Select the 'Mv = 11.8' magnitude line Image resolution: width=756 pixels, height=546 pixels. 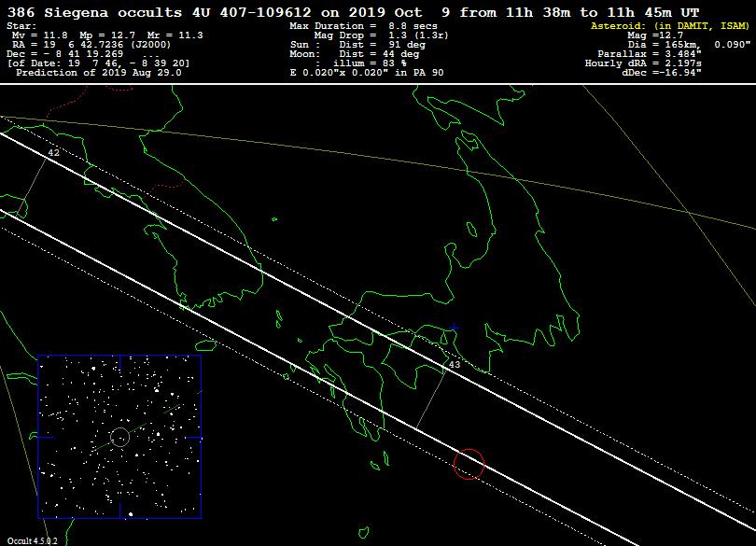tap(107, 35)
